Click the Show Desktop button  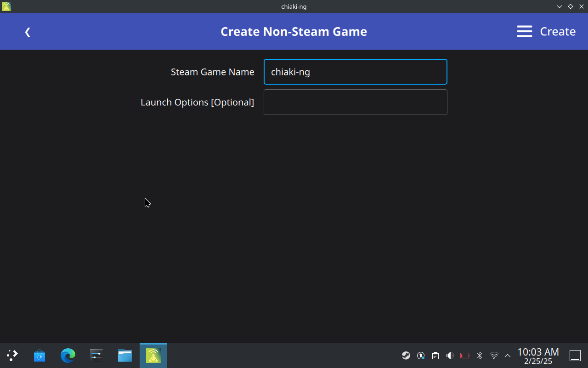pos(575,355)
